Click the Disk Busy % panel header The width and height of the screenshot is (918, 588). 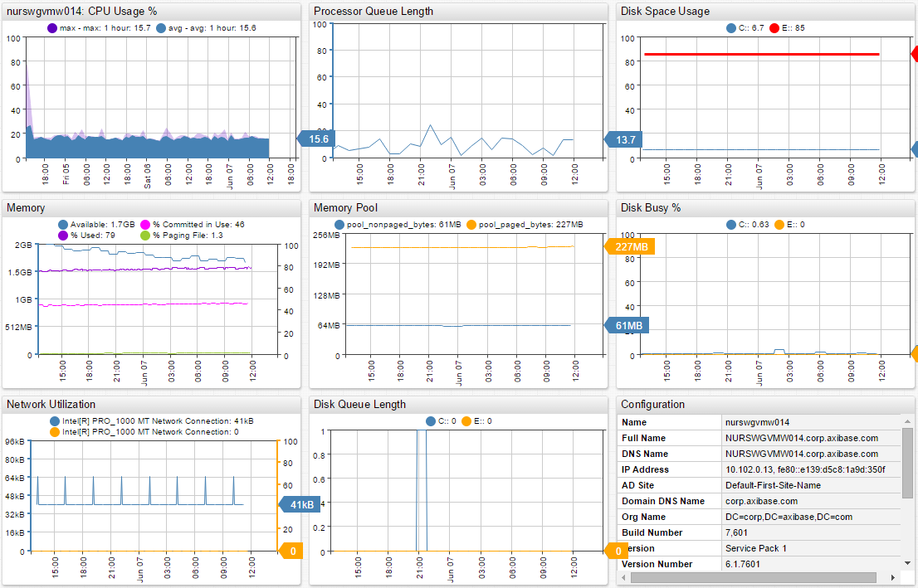point(652,207)
